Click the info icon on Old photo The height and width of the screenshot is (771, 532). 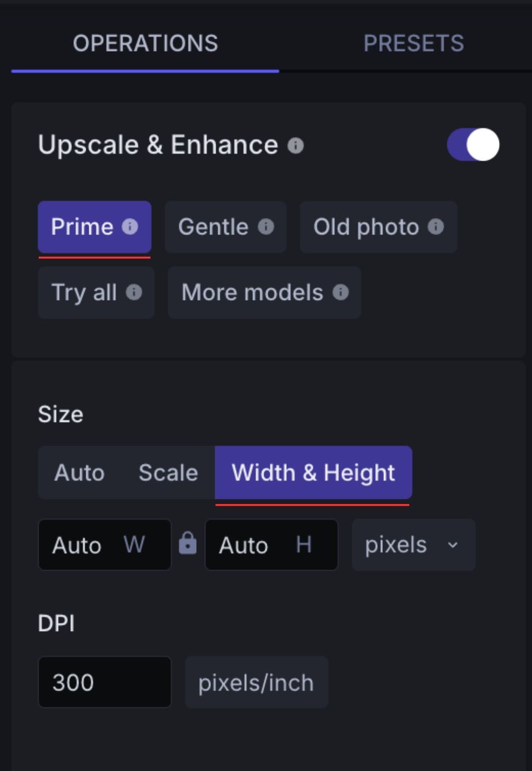(x=437, y=227)
